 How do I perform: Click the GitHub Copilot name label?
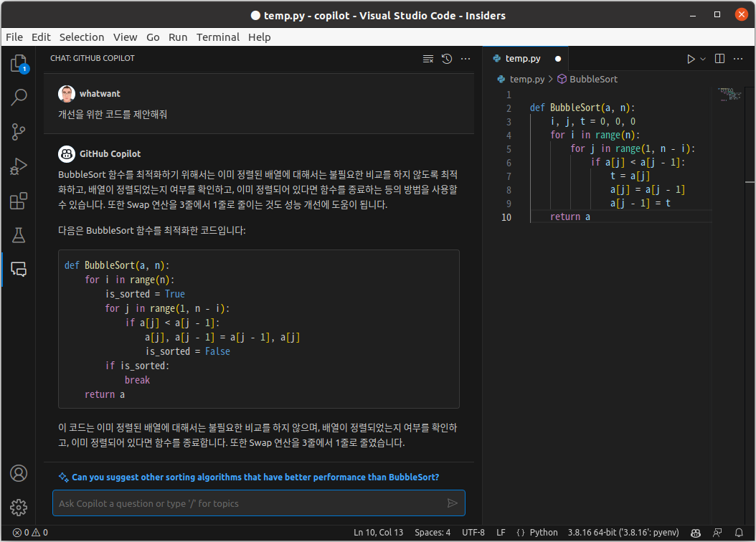coord(110,153)
